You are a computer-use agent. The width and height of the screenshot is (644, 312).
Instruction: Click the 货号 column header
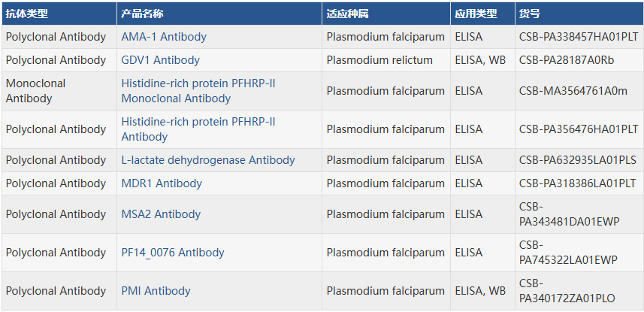[529, 14]
